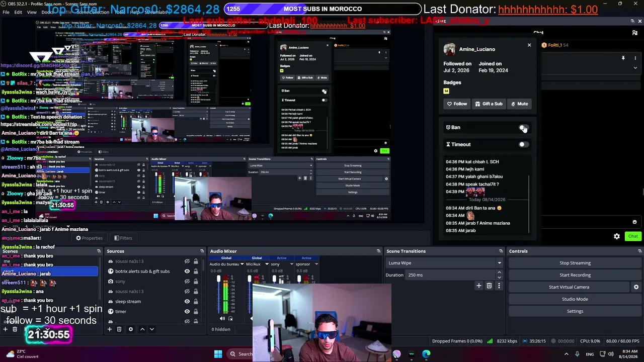The height and width of the screenshot is (362, 644).
Task: Click the pin icon in the chat panel
Action: pyautogui.click(x=623, y=58)
